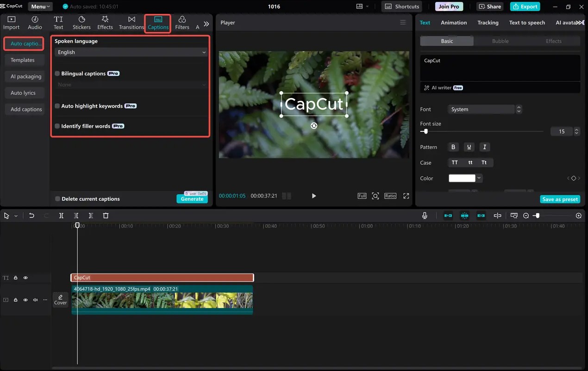Switch to the Text to speech tab
Screen dimensions: 588x371
(527, 22)
